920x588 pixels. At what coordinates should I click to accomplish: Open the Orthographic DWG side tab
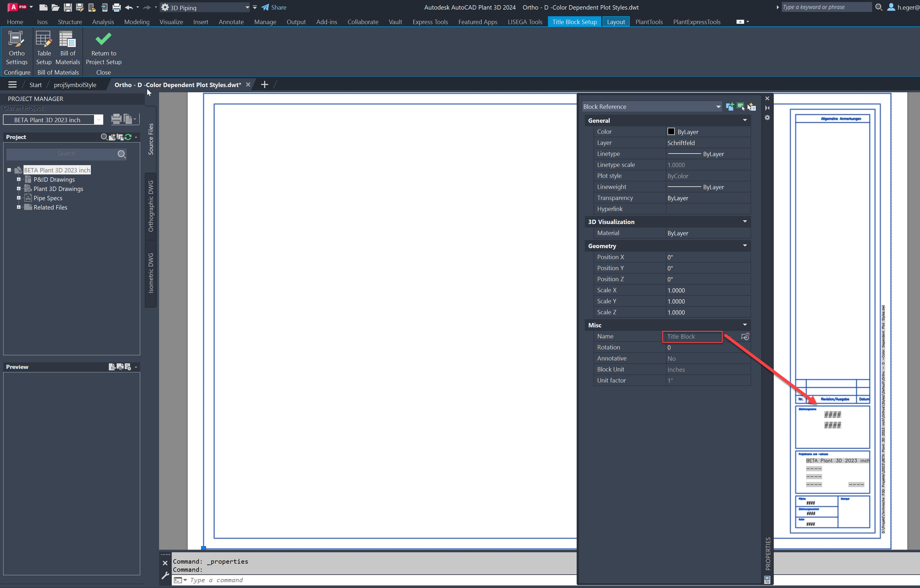[x=151, y=206]
